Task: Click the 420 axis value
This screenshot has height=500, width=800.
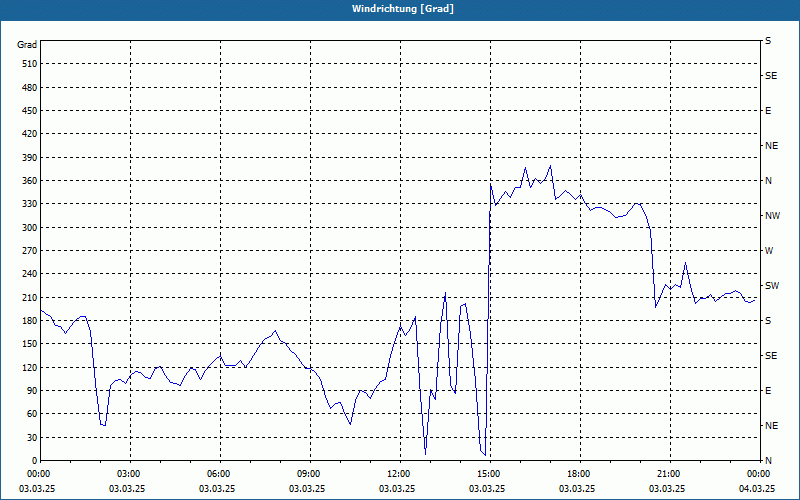Action: (x=30, y=134)
